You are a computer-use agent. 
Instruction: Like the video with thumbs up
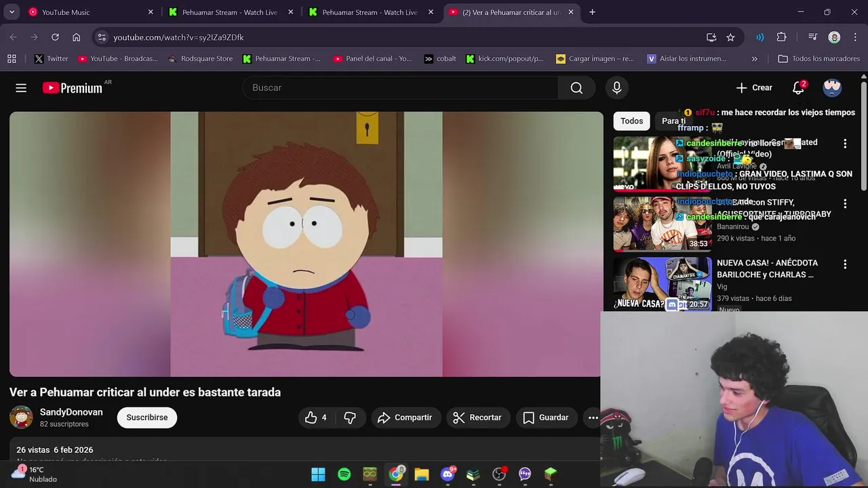[x=316, y=418]
